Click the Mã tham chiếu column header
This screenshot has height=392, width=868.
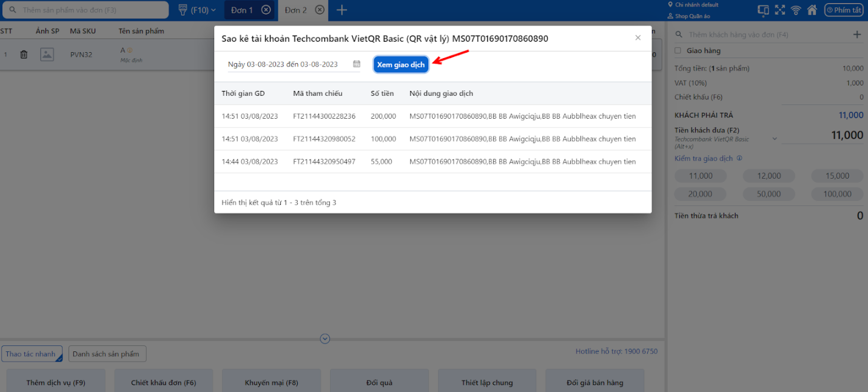click(x=318, y=93)
